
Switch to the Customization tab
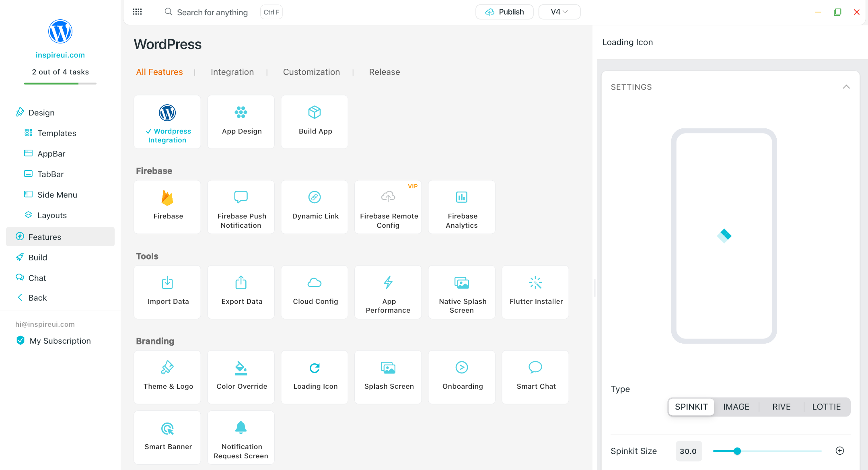311,72
